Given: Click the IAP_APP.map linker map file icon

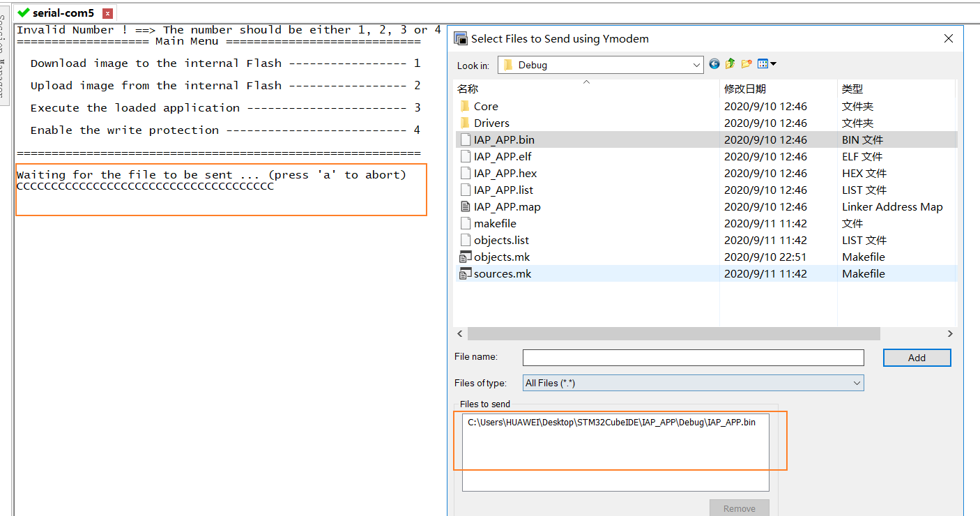Looking at the screenshot, I should (465, 206).
